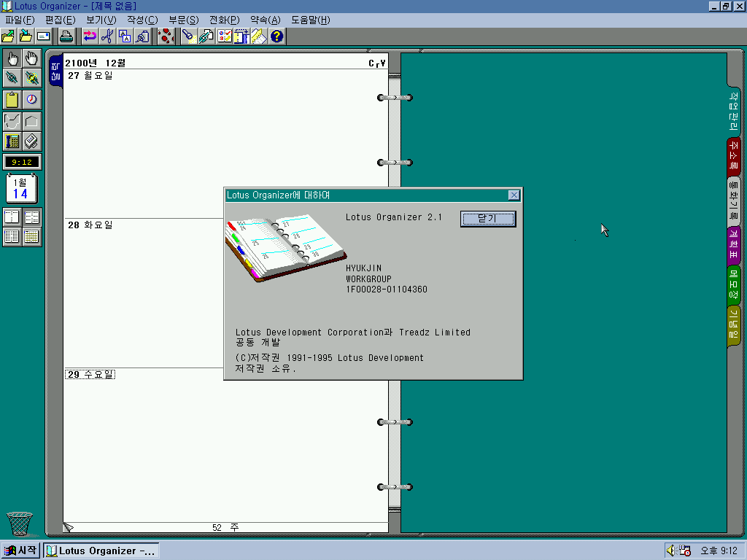The width and height of the screenshot is (747, 560).
Task: Click the checklist icon with red check marks
Action: click(x=224, y=36)
